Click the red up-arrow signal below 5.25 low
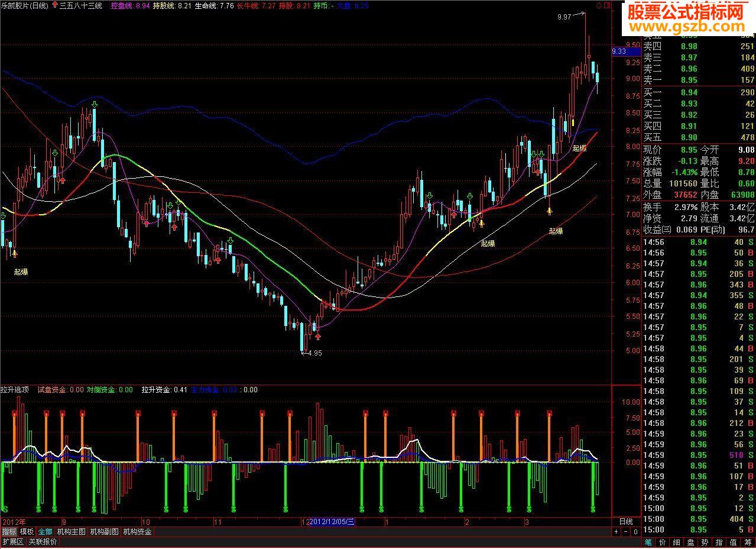756x549 pixels. (318, 336)
